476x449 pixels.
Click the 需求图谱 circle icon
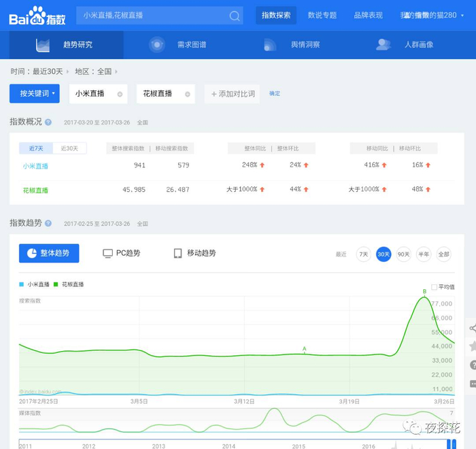pyautogui.click(x=157, y=45)
